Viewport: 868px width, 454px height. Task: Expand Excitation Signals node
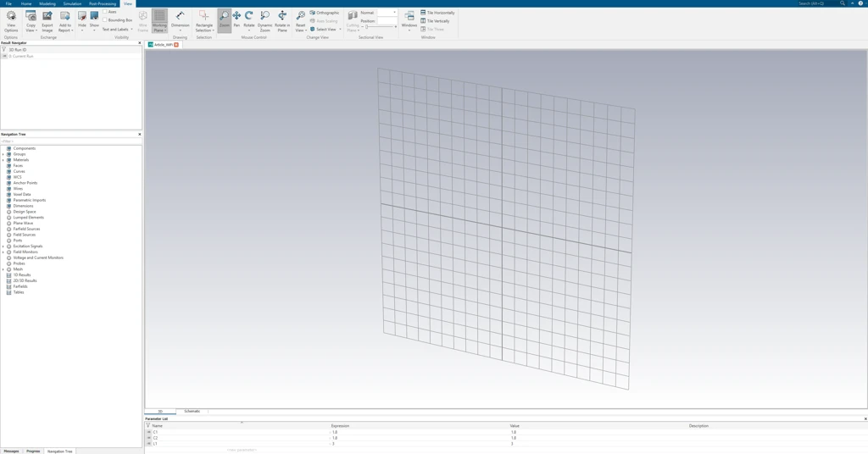3,246
